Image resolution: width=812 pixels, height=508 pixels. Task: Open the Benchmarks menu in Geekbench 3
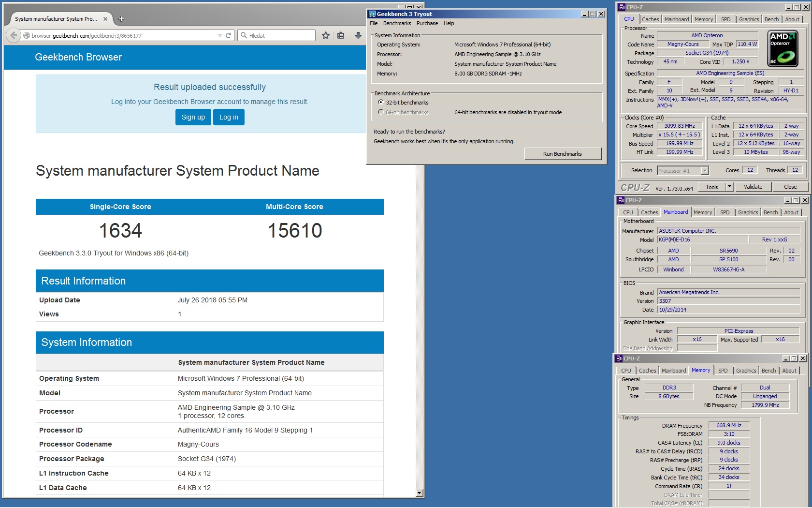[397, 23]
